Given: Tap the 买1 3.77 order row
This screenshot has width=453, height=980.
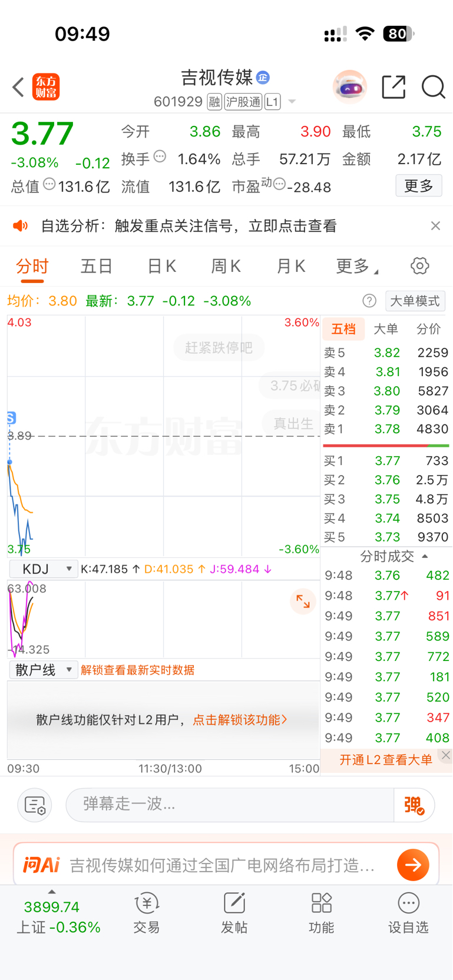Looking at the screenshot, I should (386, 461).
